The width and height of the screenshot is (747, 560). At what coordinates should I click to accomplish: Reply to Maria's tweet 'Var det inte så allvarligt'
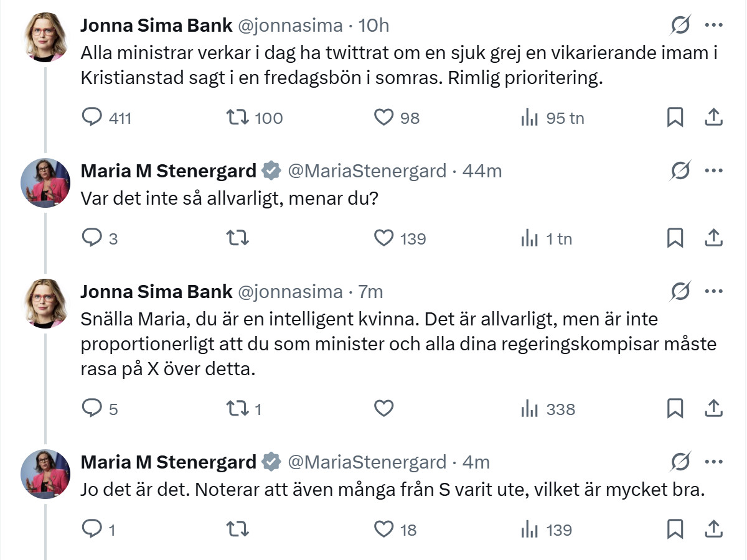pos(93,238)
